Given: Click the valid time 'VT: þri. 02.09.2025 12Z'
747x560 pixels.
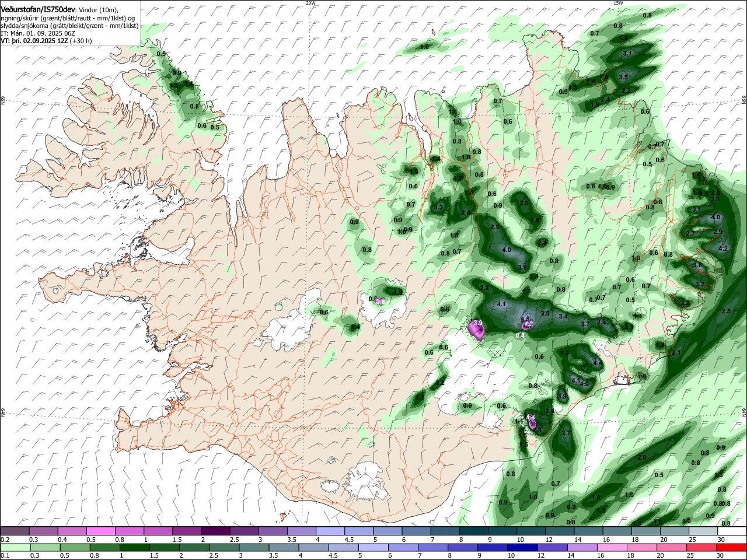Looking at the screenshot, I should 34,41.
